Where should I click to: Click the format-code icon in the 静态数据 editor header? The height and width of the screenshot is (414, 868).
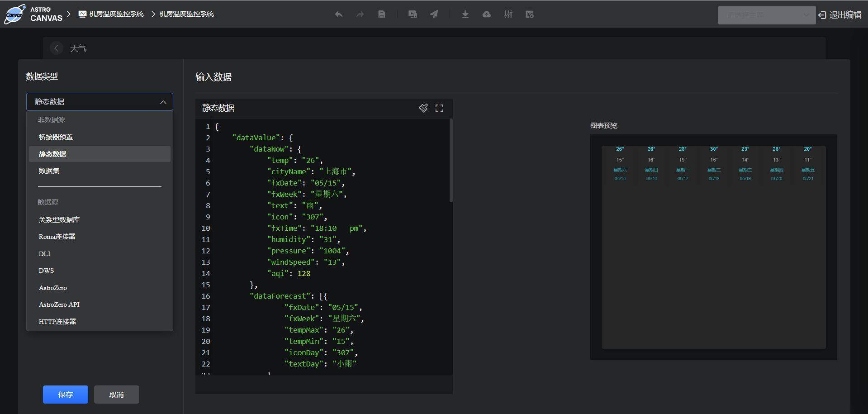coord(423,108)
